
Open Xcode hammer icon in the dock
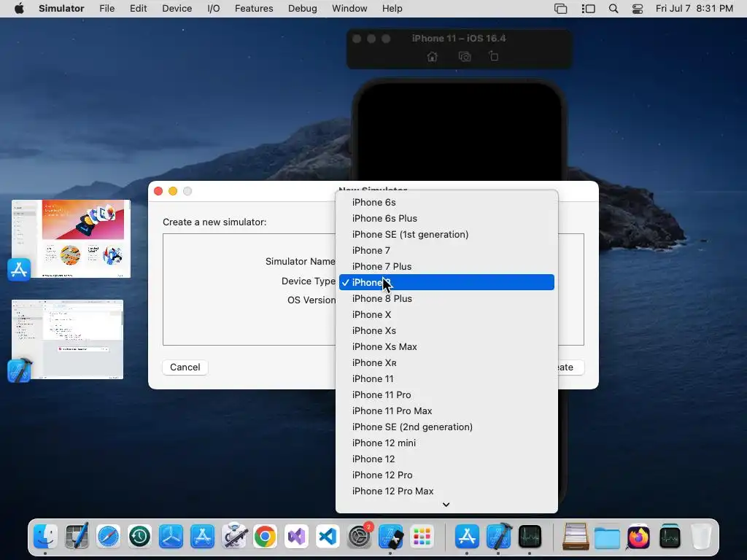pos(499,537)
